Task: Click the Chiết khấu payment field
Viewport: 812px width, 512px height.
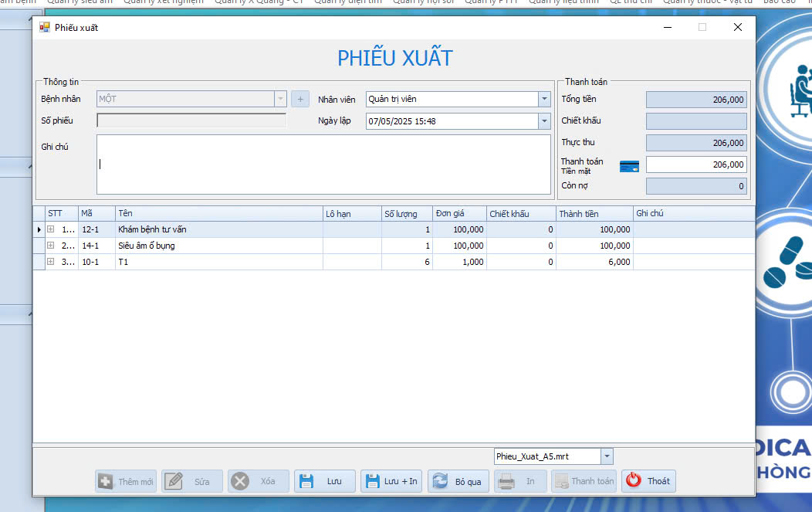Action: click(696, 121)
